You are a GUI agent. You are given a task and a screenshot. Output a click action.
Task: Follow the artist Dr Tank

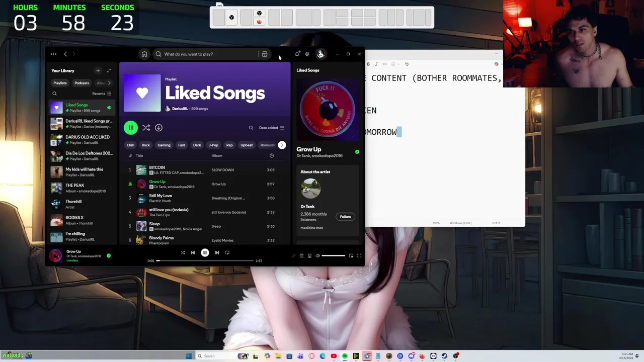coord(345,217)
